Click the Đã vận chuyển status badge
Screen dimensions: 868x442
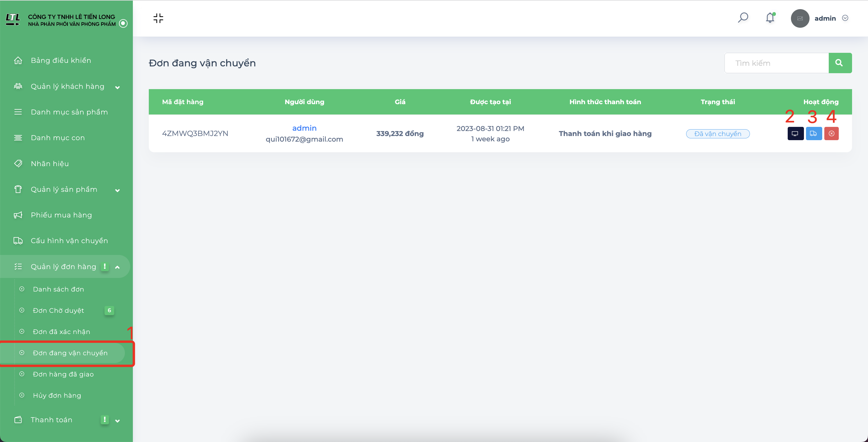click(x=718, y=134)
